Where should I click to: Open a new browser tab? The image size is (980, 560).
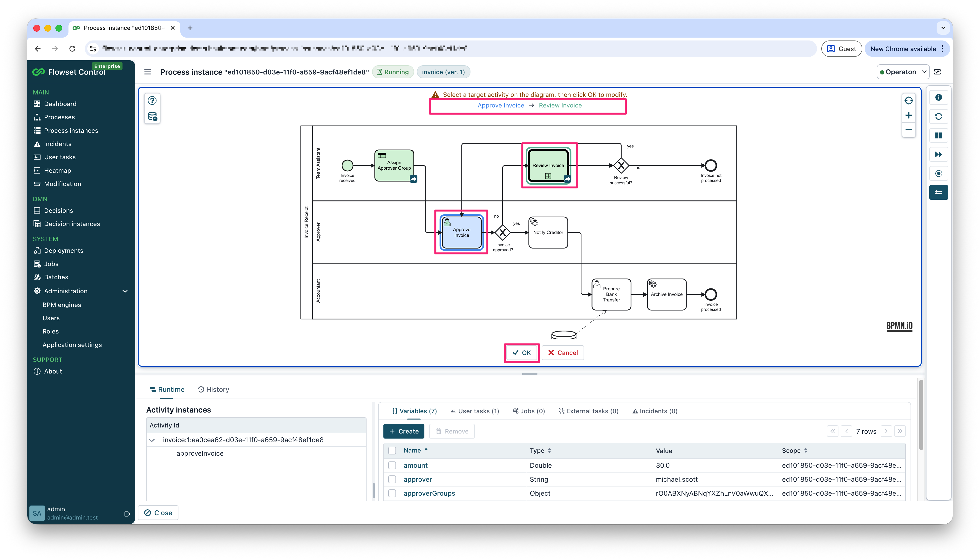coord(190,28)
